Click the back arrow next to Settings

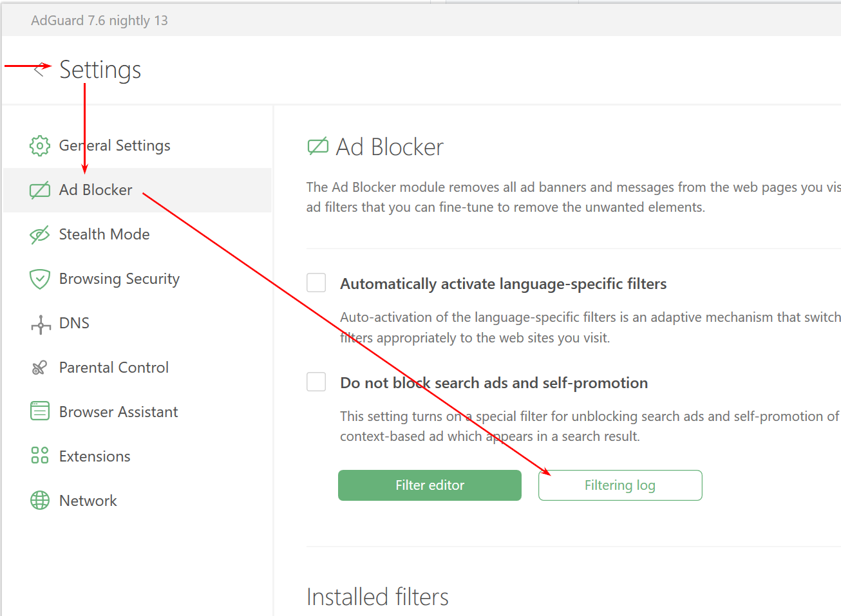point(38,70)
